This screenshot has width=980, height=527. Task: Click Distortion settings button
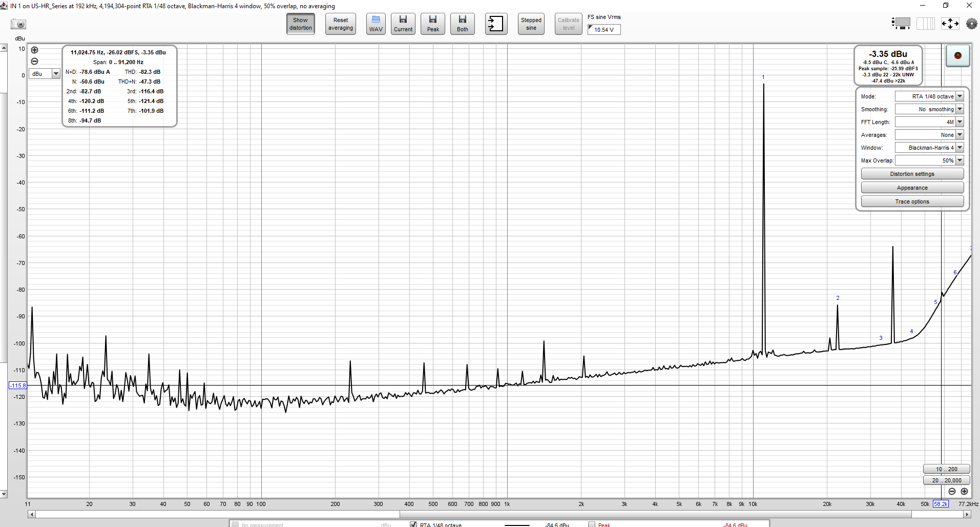[912, 174]
